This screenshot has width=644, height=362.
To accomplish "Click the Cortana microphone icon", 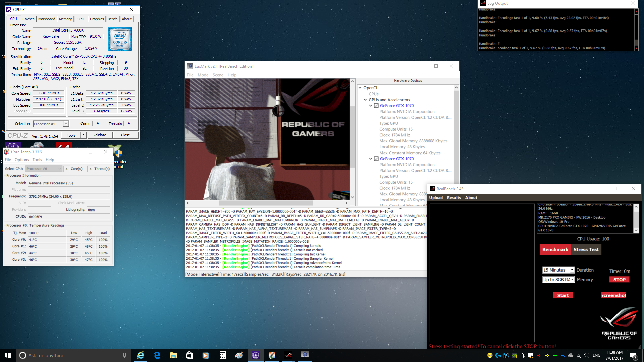I will [x=124, y=355].
